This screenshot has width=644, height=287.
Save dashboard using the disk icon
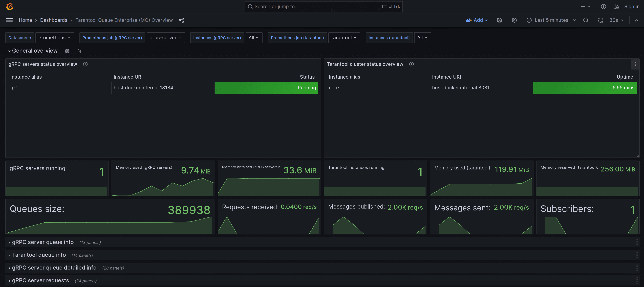(500, 20)
